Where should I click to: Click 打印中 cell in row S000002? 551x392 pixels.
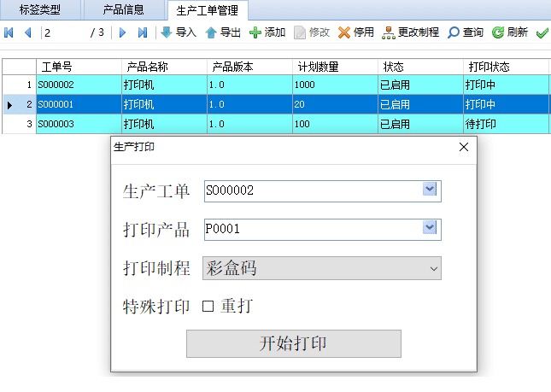(x=506, y=85)
